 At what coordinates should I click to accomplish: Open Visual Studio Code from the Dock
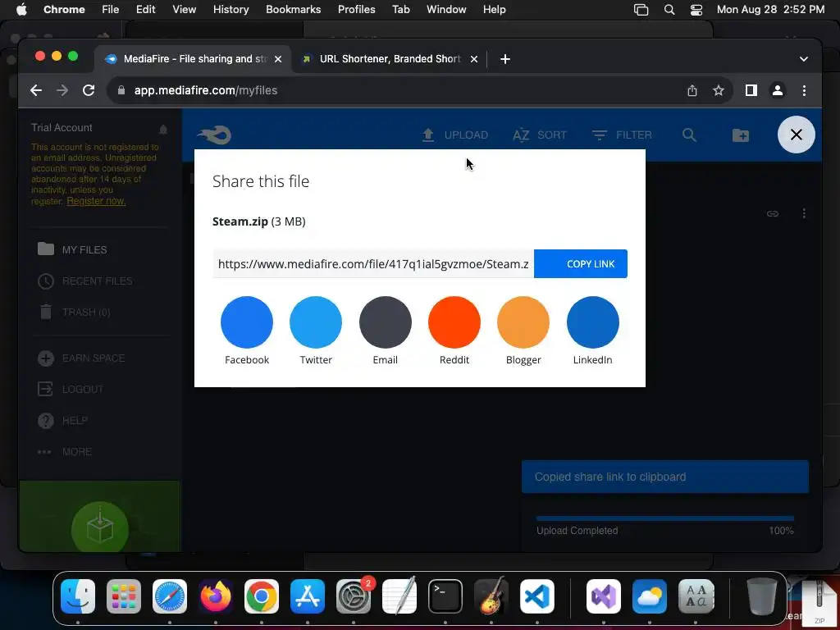point(536,596)
